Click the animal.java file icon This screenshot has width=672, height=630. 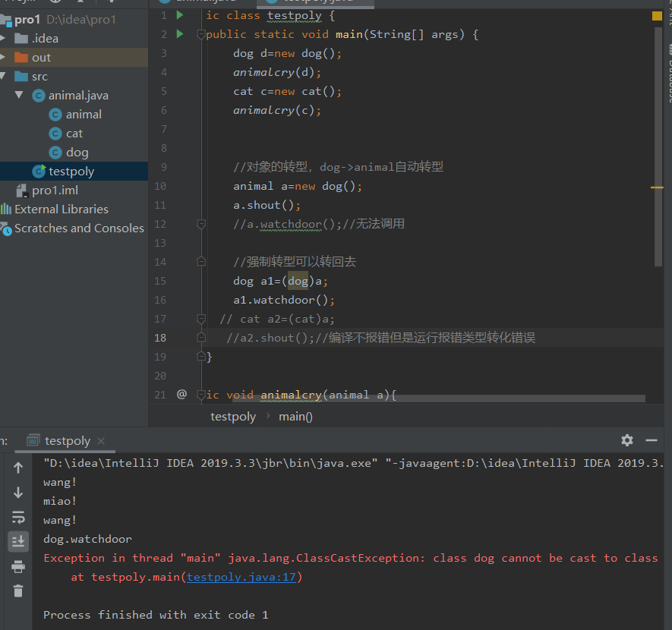(39, 95)
